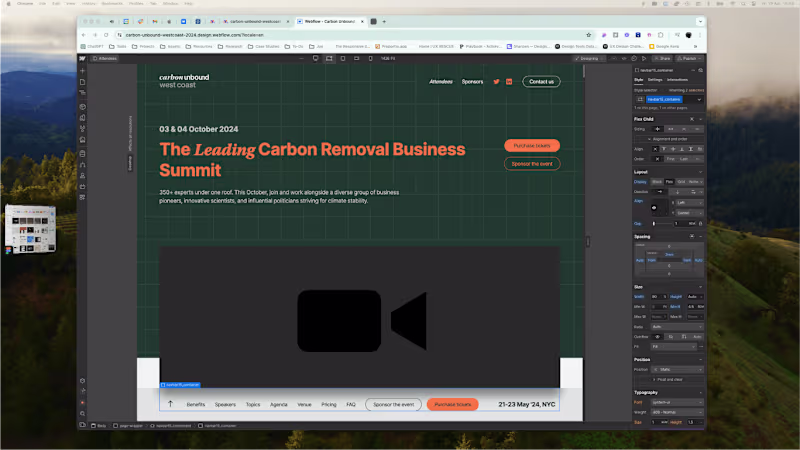Set display to Block
This screenshot has height=450, width=800.
coord(657,182)
